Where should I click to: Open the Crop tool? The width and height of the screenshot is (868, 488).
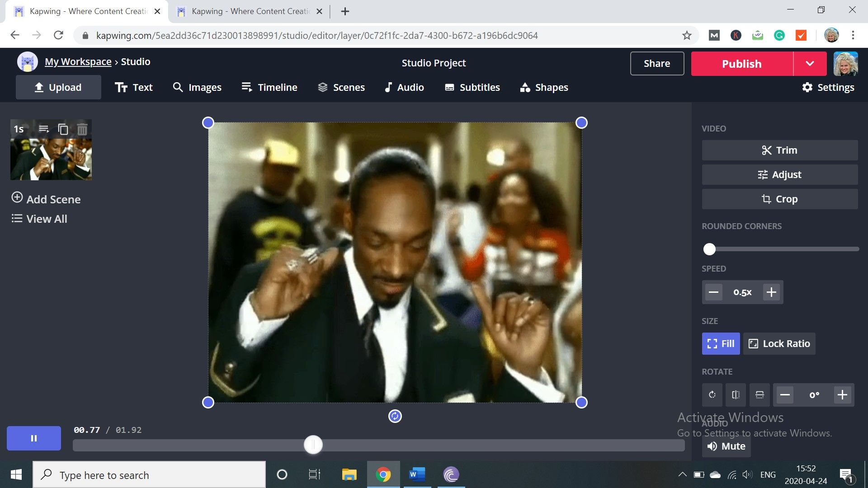(x=779, y=199)
